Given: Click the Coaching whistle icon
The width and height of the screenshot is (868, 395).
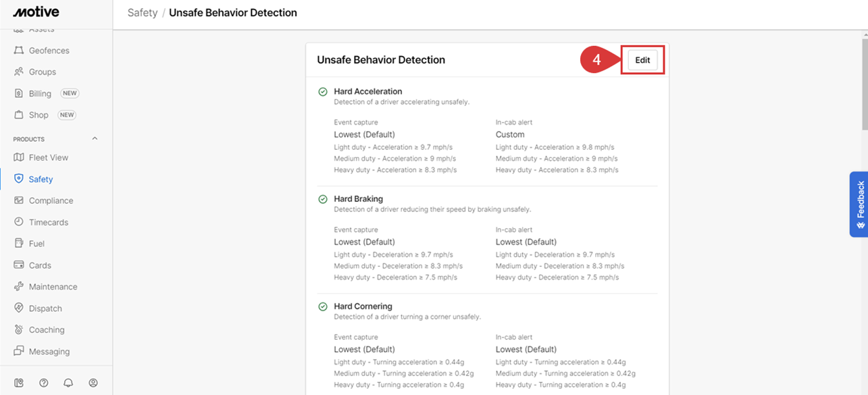Looking at the screenshot, I should pos(19,330).
